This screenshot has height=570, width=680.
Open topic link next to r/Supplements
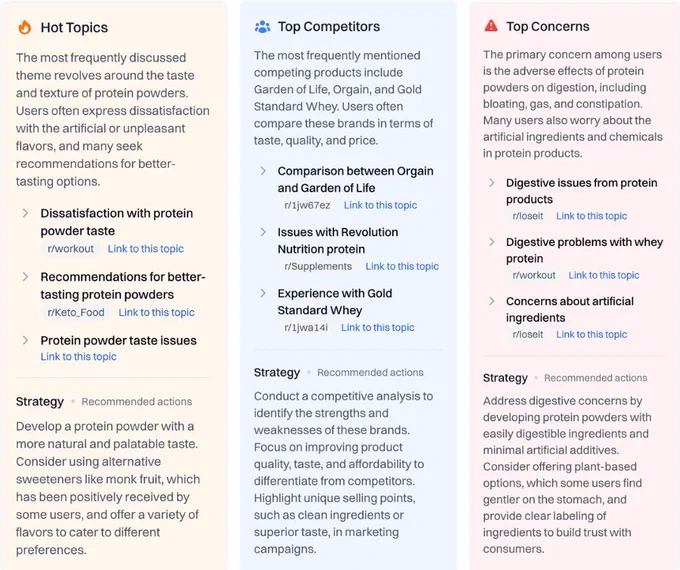tap(402, 266)
